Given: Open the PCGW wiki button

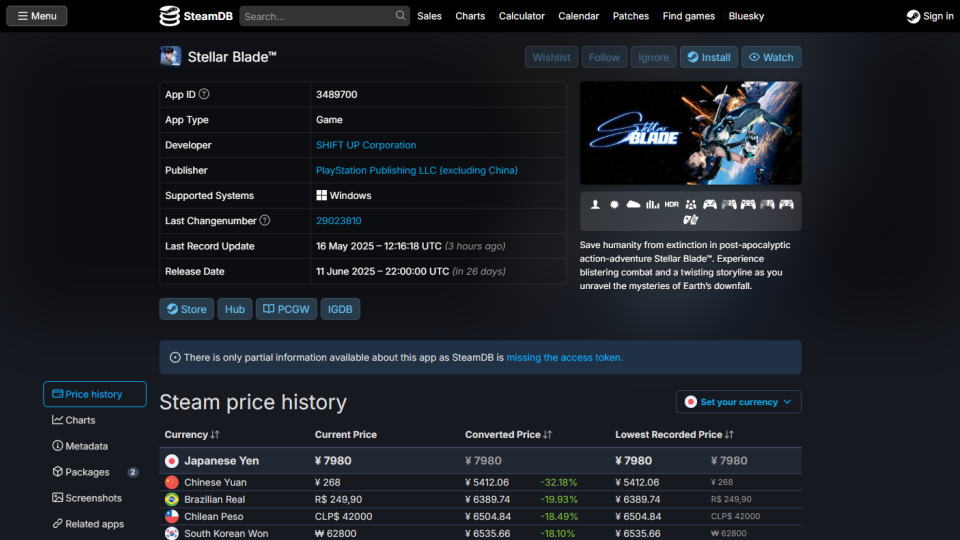Looking at the screenshot, I should click(x=286, y=309).
